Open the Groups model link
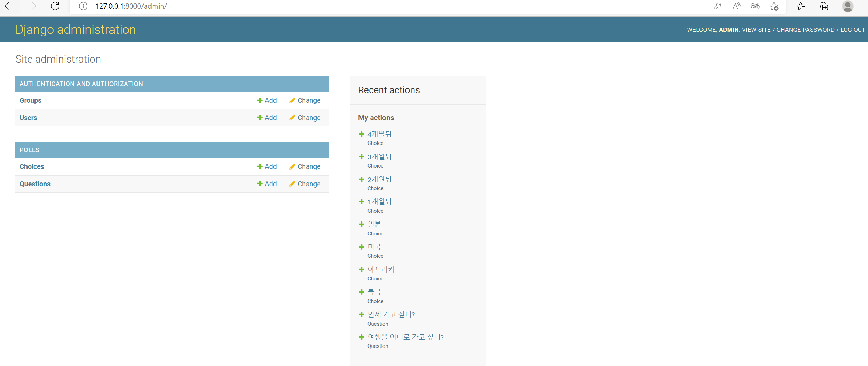 30,100
